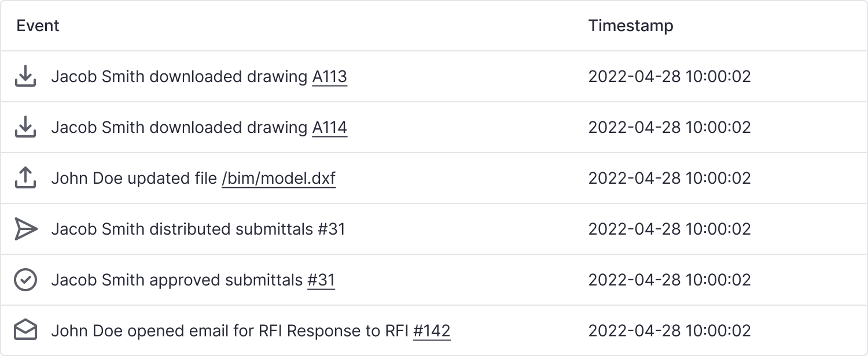The width and height of the screenshot is (868, 356).
Task: Open approved submittals #31 link
Action: (x=321, y=280)
